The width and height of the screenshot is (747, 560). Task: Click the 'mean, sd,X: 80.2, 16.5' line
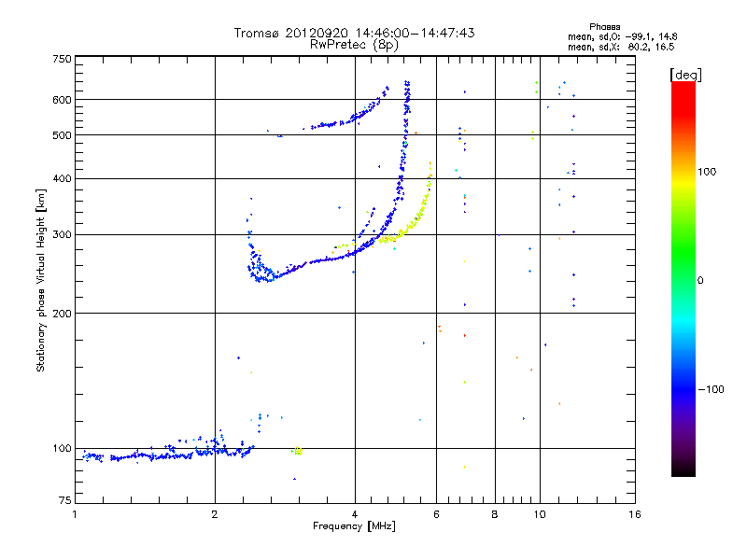tap(621, 47)
